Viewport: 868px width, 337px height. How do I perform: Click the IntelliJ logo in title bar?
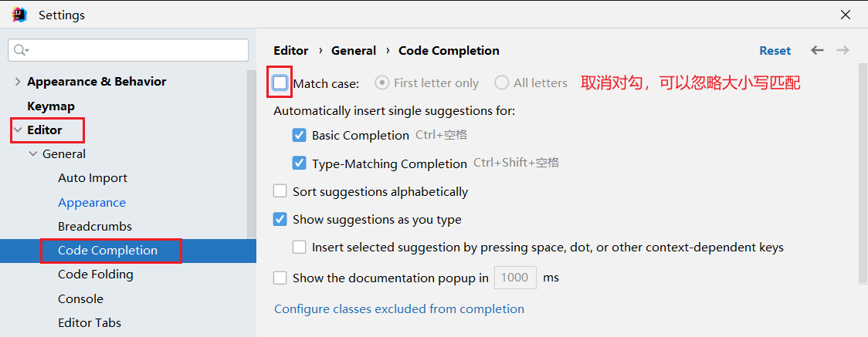[19, 15]
